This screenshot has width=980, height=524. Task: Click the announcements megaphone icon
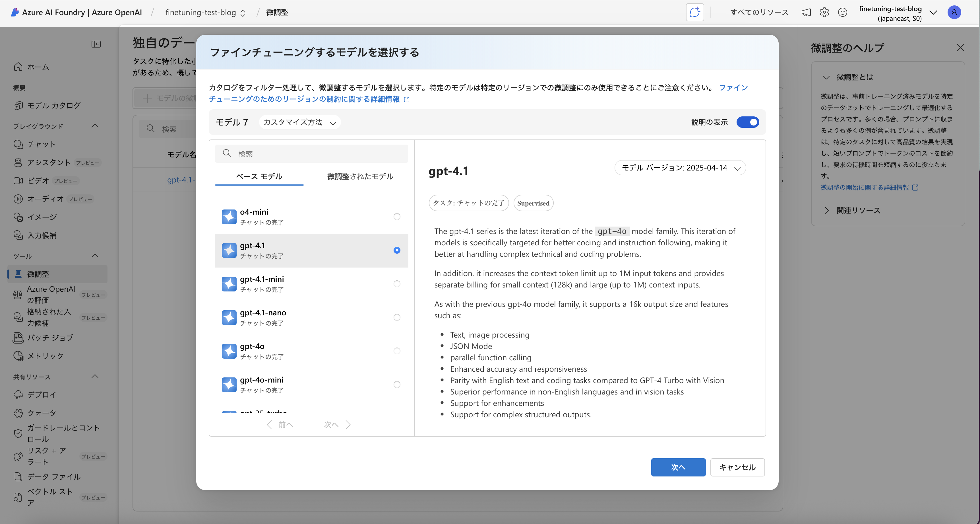click(x=806, y=13)
